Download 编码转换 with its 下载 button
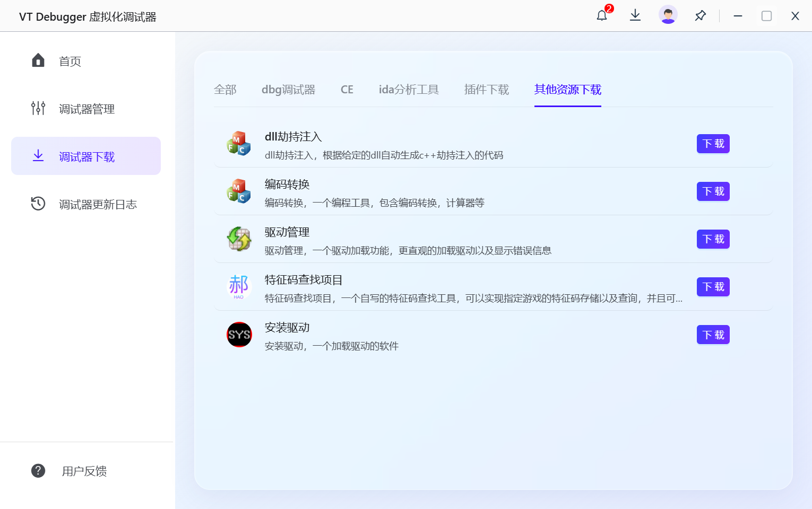 pos(713,191)
